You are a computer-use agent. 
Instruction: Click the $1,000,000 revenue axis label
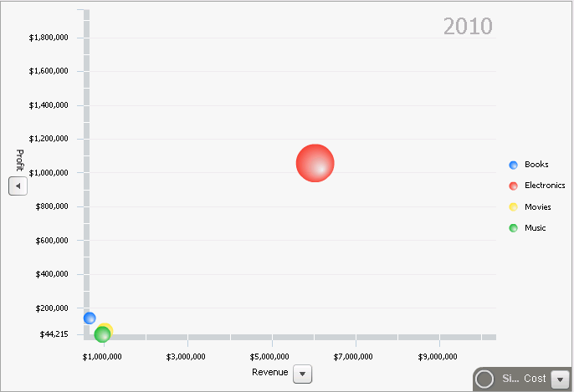point(102,357)
